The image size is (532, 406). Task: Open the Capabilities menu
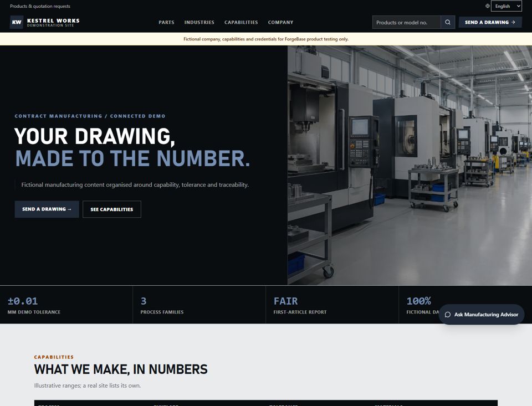click(x=241, y=22)
